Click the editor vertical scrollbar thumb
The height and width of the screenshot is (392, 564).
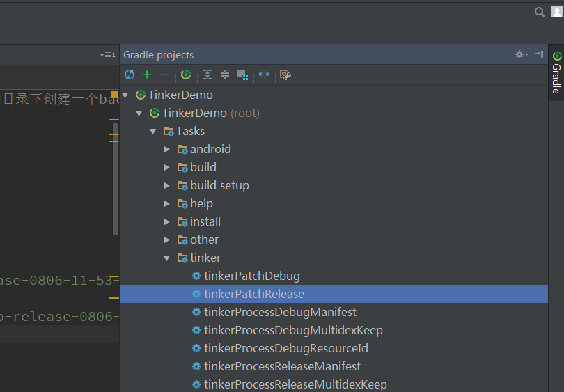tap(116, 179)
